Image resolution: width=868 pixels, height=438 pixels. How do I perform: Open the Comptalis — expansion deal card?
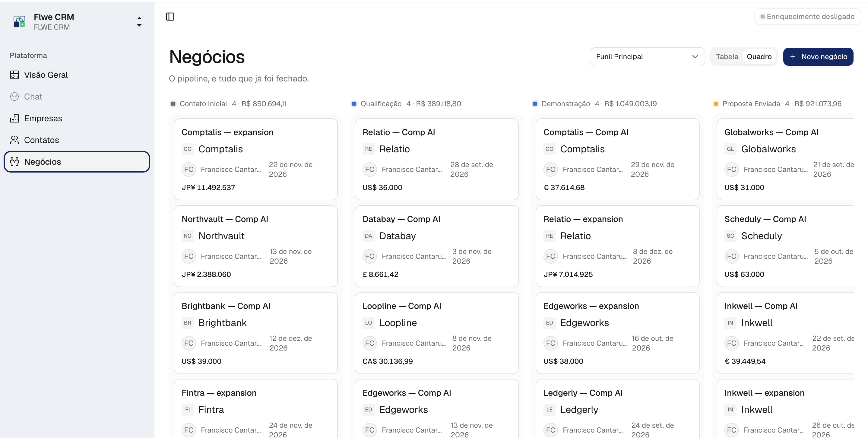pos(255,159)
